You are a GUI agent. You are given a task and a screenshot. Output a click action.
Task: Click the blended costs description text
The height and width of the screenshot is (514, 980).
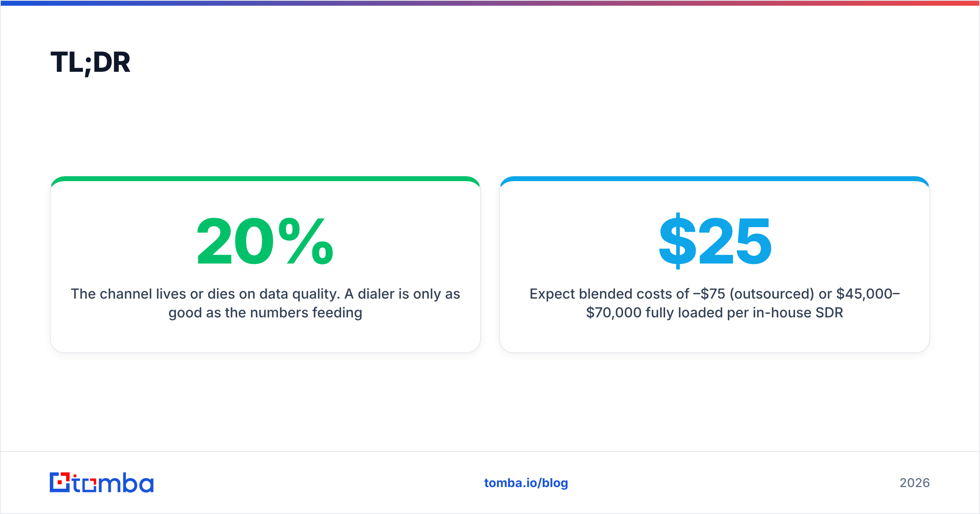coord(715,303)
